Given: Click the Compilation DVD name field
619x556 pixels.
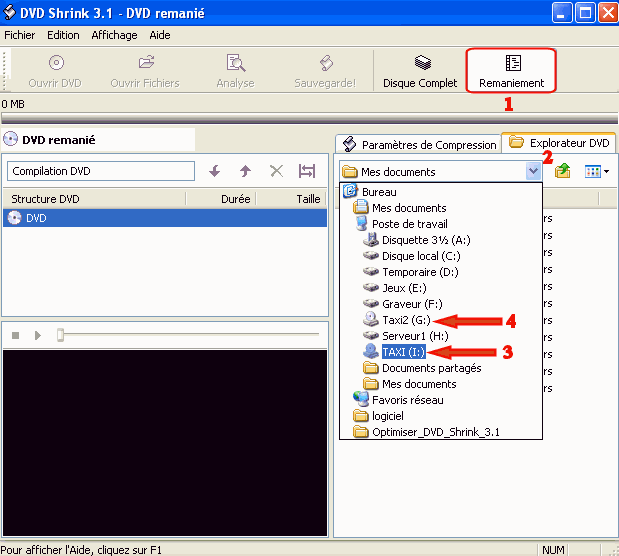Looking at the screenshot, I should tap(101, 171).
